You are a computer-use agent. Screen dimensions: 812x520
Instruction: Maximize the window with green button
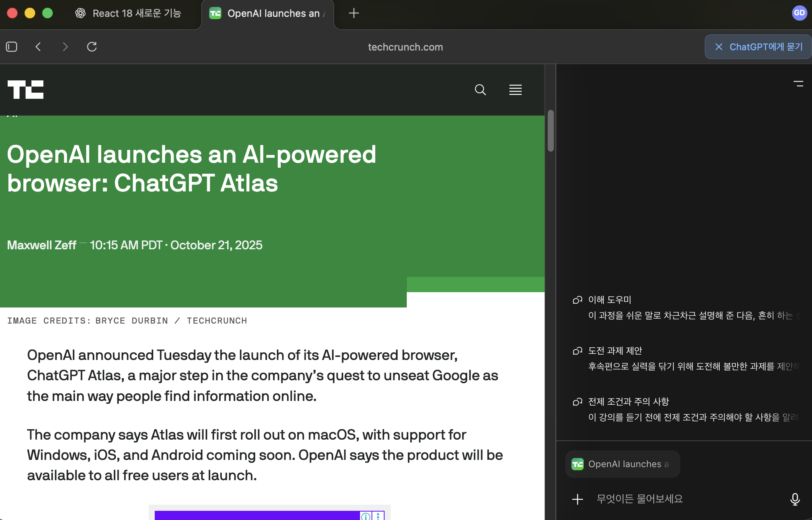[x=47, y=13]
